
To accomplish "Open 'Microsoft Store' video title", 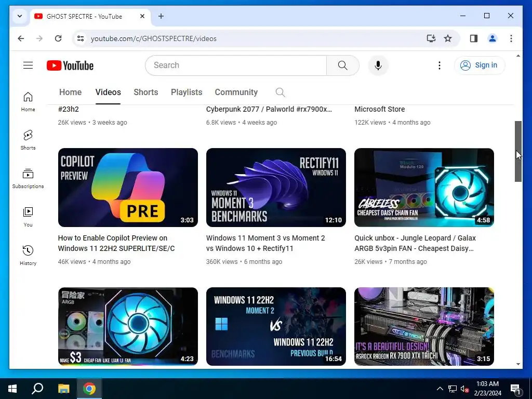I will pyautogui.click(x=380, y=109).
